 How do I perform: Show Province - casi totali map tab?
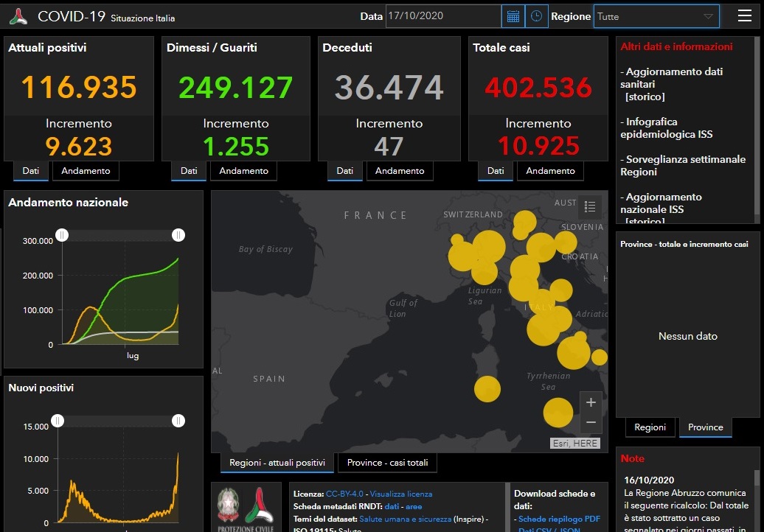(387, 463)
